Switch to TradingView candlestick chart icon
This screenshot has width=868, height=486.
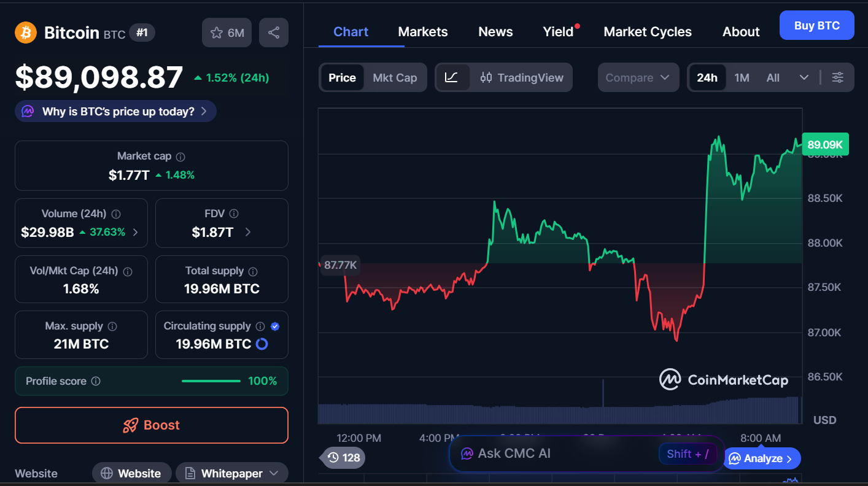(x=486, y=77)
